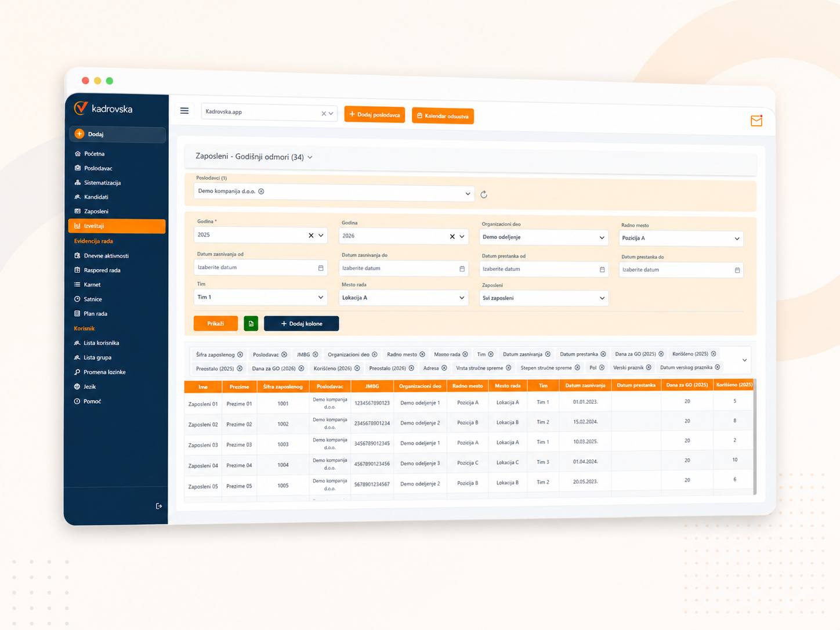Click cell "Zaposleni 03" in table

tap(203, 445)
